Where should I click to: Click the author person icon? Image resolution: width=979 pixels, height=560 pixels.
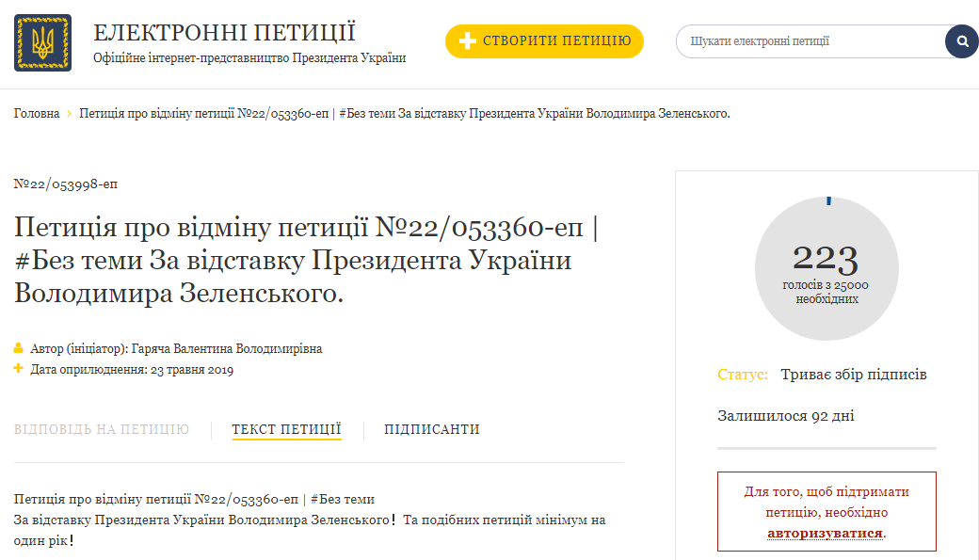pyautogui.click(x=18, y=348)
